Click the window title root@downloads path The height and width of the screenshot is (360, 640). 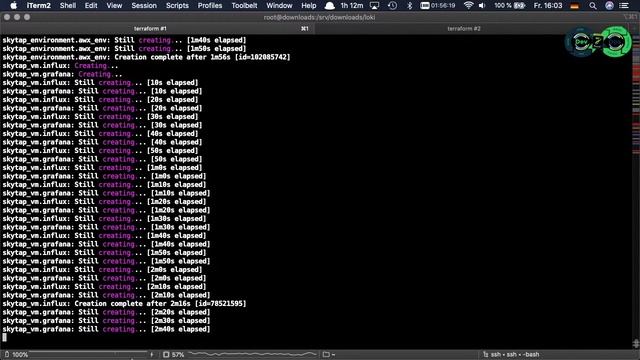coord(319,17)
